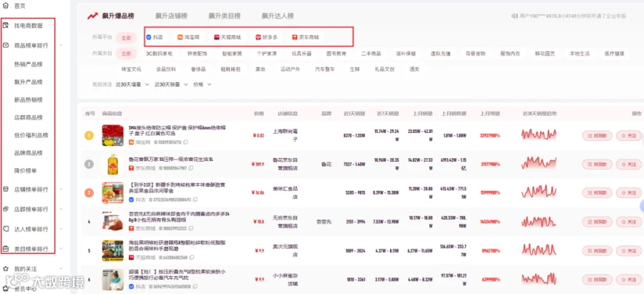Click the 达人榜单排行 sidebar icon
The image size is (644, 294).
coord(6,229)
